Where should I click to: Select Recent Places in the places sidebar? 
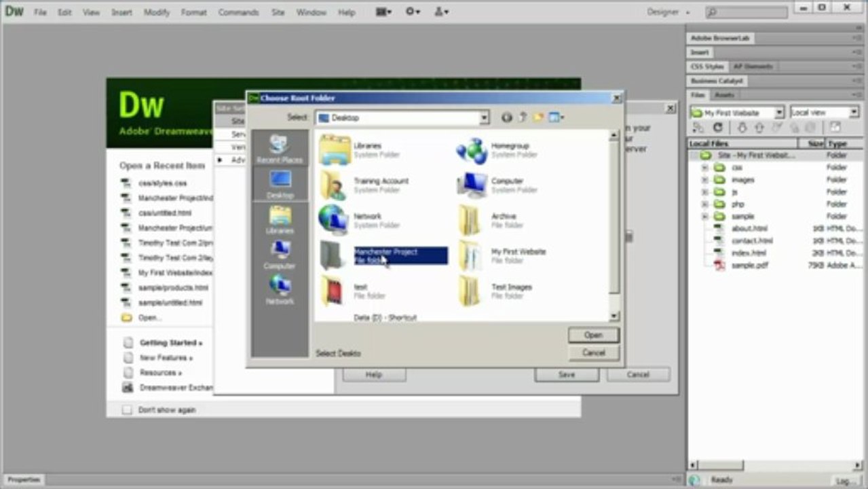pyautogui.click(x=280, y=149)
